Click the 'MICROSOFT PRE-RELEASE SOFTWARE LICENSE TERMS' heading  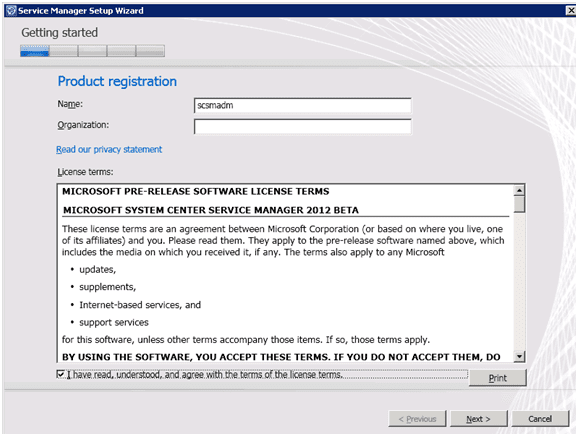pyautogui.click(x=195, y=191)
